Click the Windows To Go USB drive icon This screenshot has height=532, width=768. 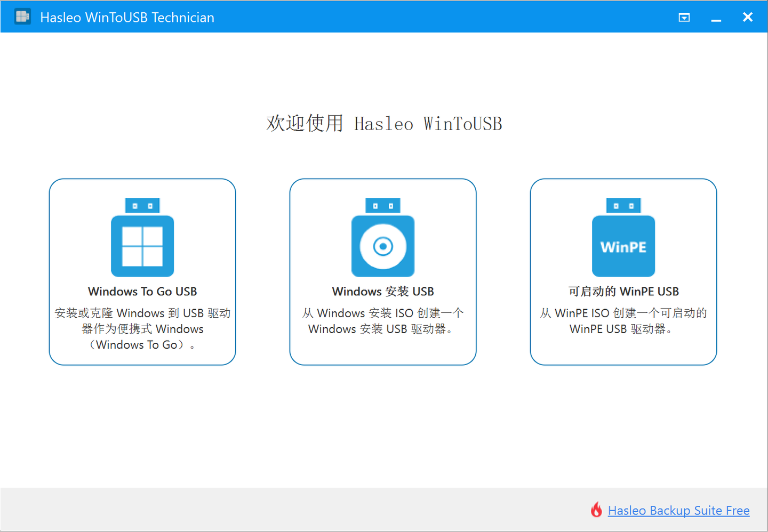[142, 237]
